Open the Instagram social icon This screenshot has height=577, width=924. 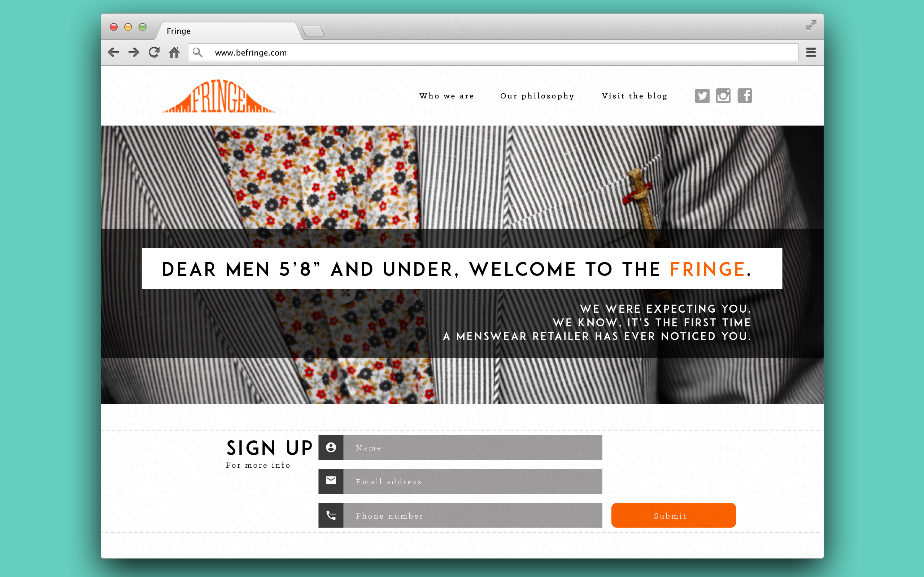tap(723, 96)
